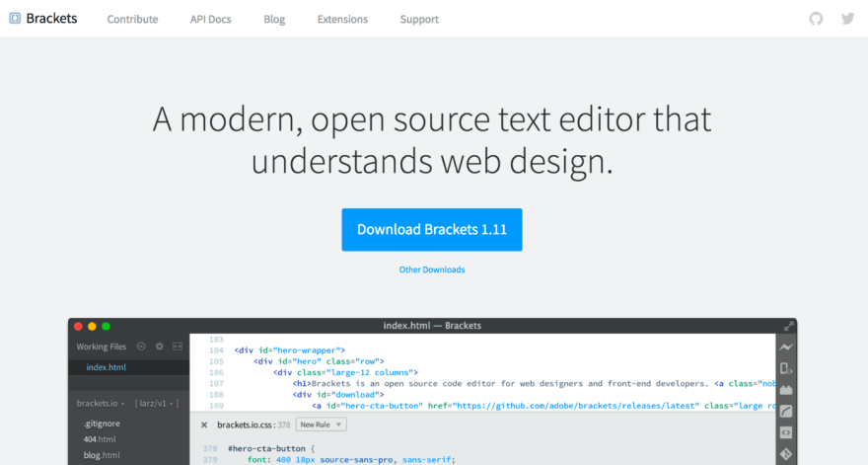This screenshot has width=868, height=465.
Task: Click the code brackets icon in right toolbar
Action: click(x=785, y=432)
